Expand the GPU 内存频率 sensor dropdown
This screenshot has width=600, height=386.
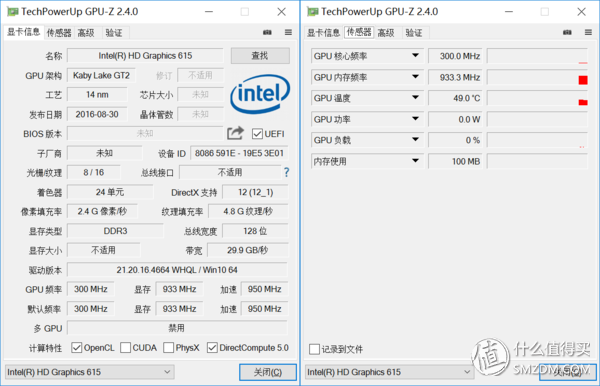(415, 77)
